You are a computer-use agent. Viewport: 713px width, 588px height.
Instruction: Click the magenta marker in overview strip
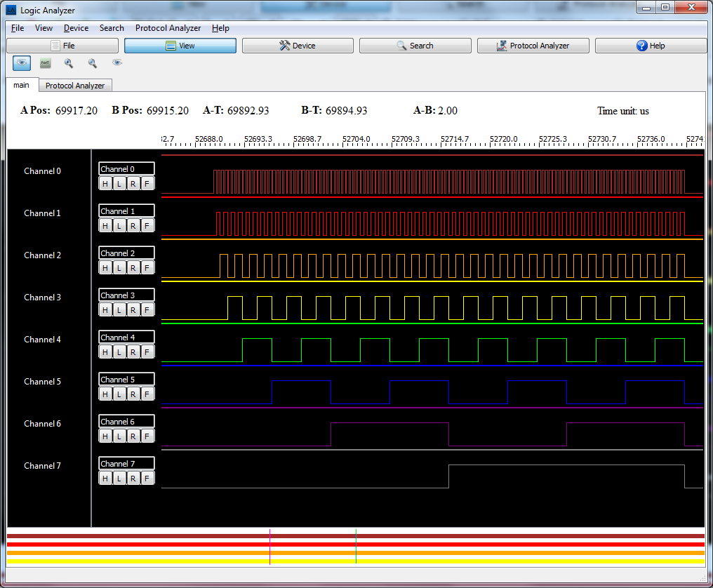pyautogui.click(x=269, y=547)
